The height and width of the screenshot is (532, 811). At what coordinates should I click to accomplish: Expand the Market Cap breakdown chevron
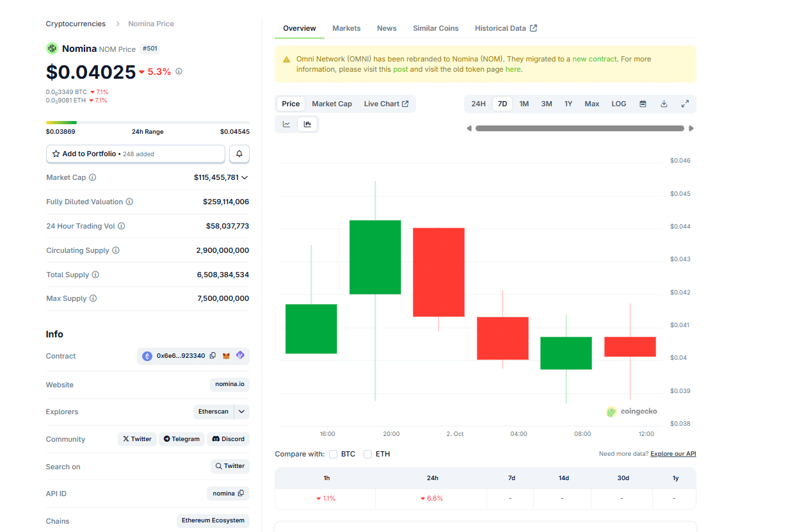point(245,177)
